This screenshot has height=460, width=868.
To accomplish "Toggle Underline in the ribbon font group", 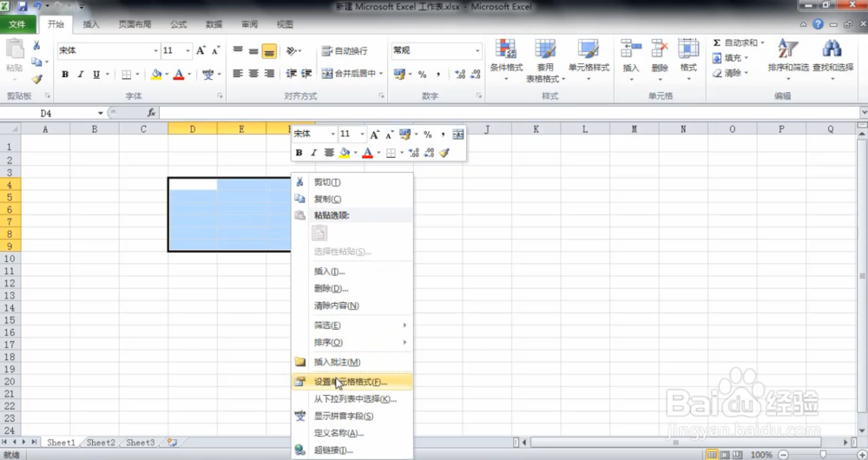I will [x=96, y=74].
